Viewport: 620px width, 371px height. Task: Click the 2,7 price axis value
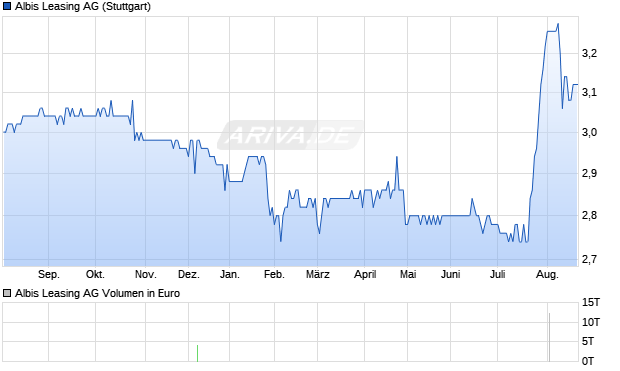[589, 259]
